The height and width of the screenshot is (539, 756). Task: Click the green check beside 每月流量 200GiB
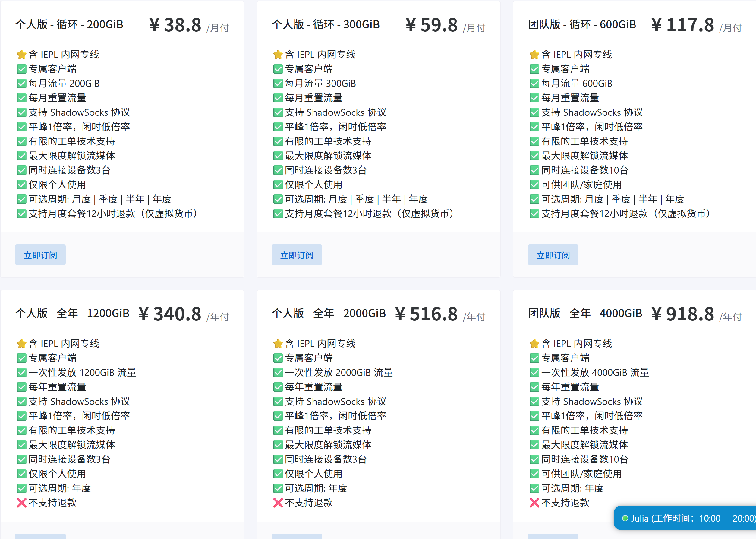pos(22,83)
